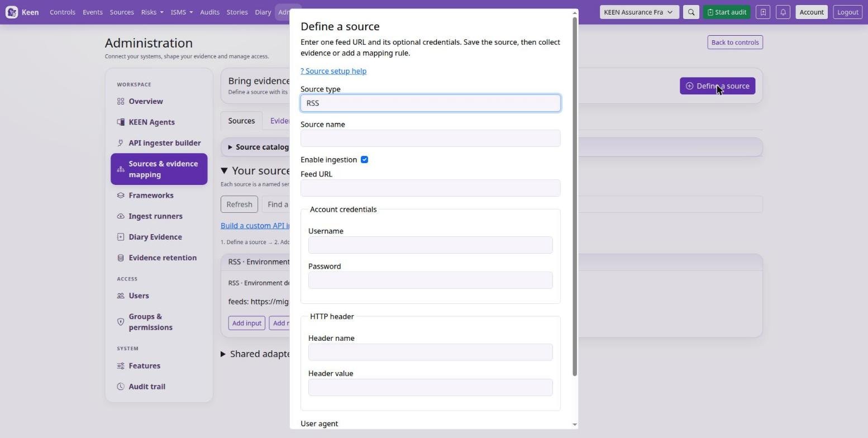Open the Source type field showing RSS
The height and width of the screenshot is (438, 868).
430,103
